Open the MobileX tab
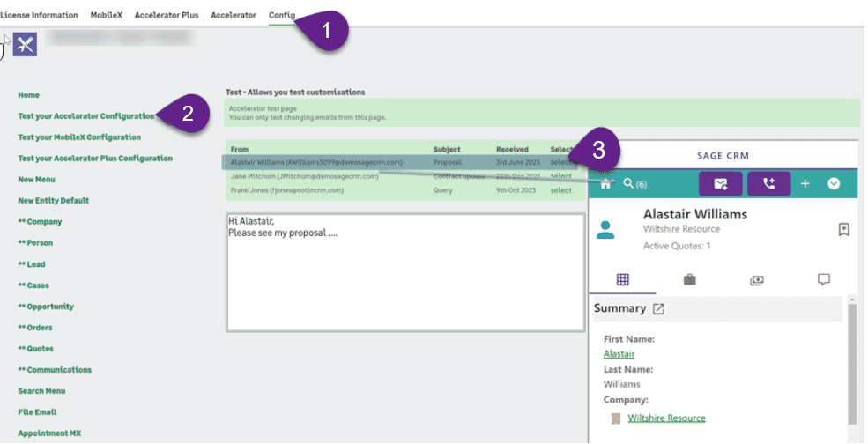Screen dimensions: 868x444 (107, 15)
